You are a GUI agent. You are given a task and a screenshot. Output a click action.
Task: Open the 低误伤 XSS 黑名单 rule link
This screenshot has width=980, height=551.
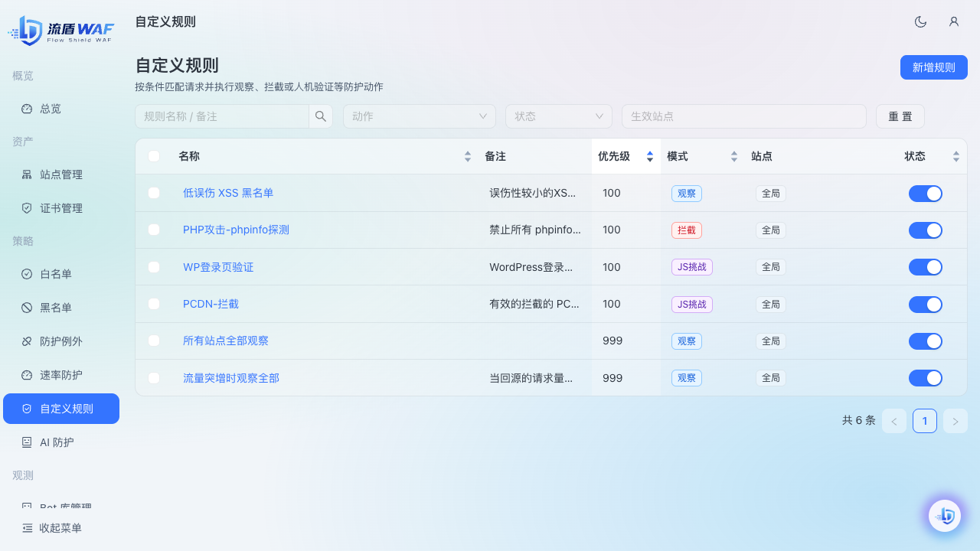click(x=228, y=193)
